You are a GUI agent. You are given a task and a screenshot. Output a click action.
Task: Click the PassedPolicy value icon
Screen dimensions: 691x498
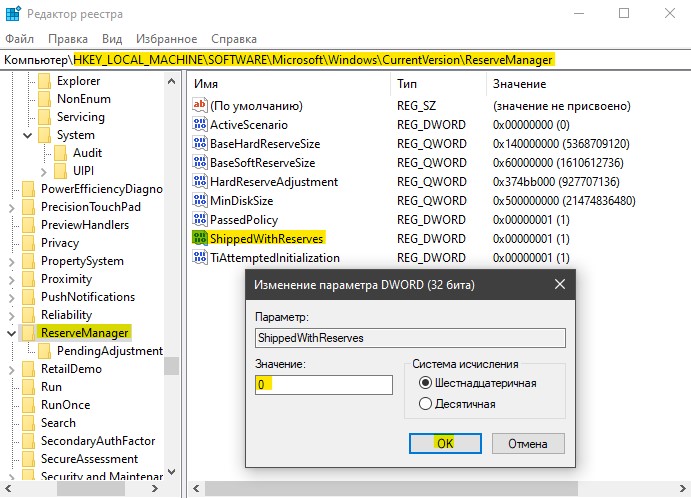(x=200, y=219)
